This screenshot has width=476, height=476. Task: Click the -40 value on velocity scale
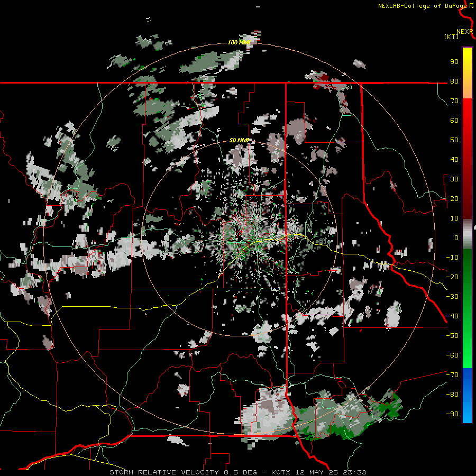coord(452,316)
